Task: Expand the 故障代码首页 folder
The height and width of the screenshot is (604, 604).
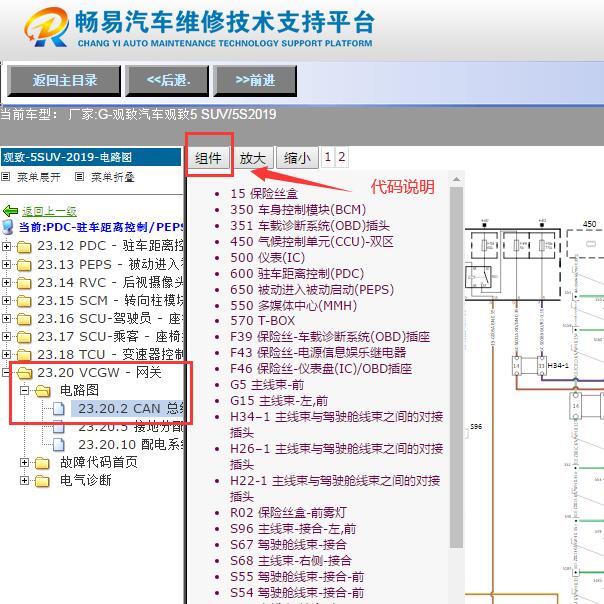Action: tap(24, 462)
